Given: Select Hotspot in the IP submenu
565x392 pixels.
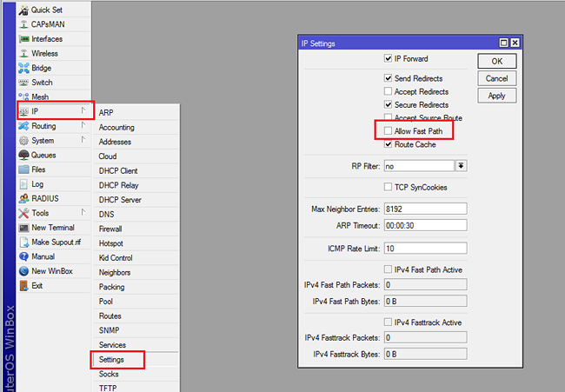Looking at the screenshot, I should tap(136, 243).
